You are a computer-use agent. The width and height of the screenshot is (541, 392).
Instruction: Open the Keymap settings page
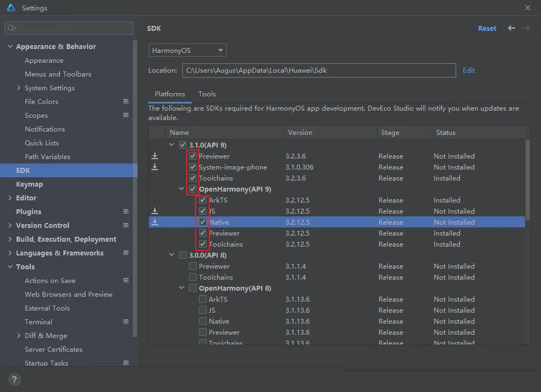tap(29, 184)
